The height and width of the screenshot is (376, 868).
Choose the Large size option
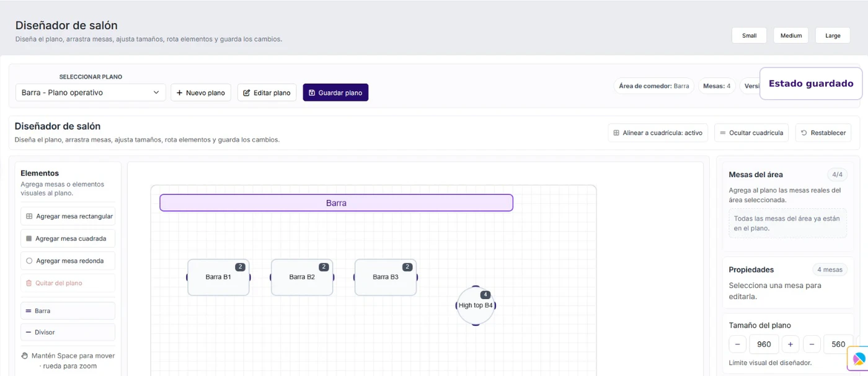833,35
